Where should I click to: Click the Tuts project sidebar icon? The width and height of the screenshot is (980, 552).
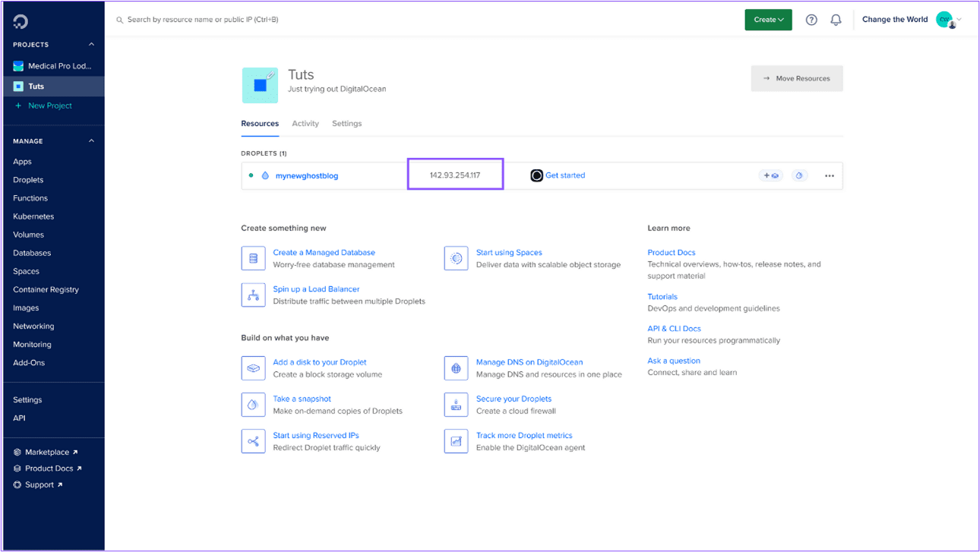18,87
